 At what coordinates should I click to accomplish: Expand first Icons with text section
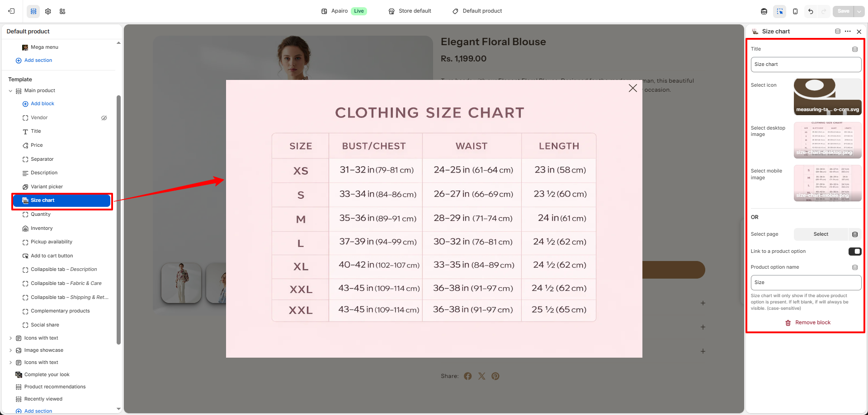pyautogui.click(x=10, y=338)
